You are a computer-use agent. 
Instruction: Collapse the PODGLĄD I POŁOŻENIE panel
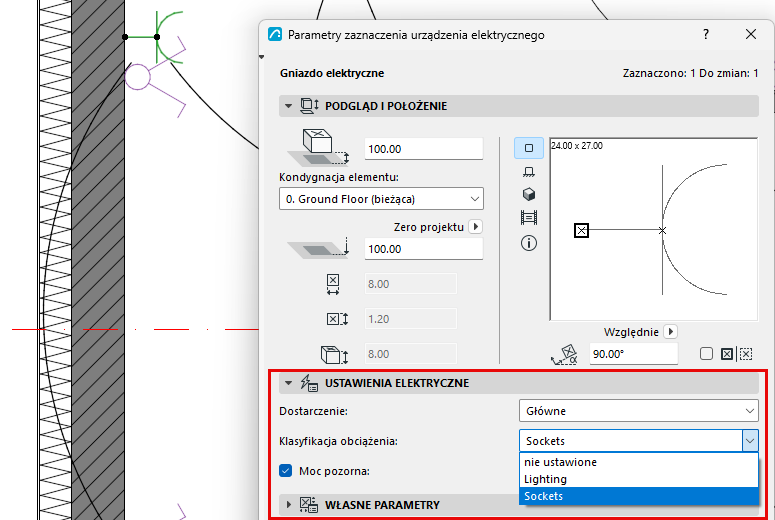(x=289, y=106)
